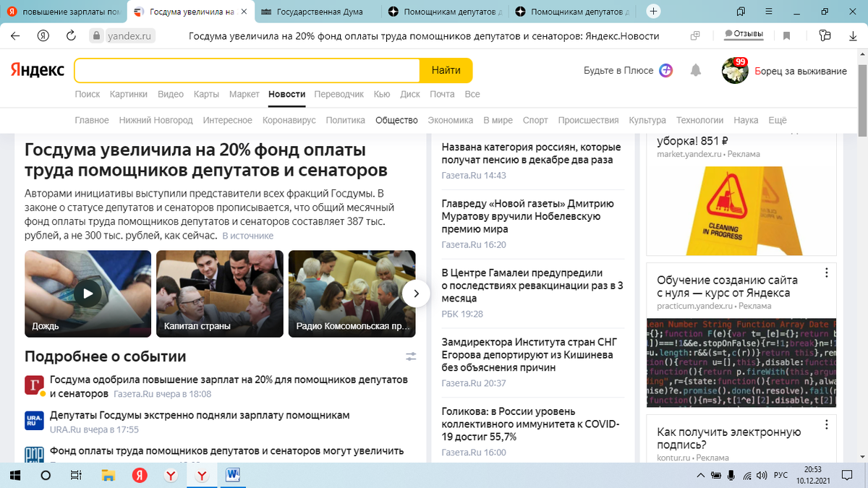Open a new tab with the plus button

[x=654, y=11]
